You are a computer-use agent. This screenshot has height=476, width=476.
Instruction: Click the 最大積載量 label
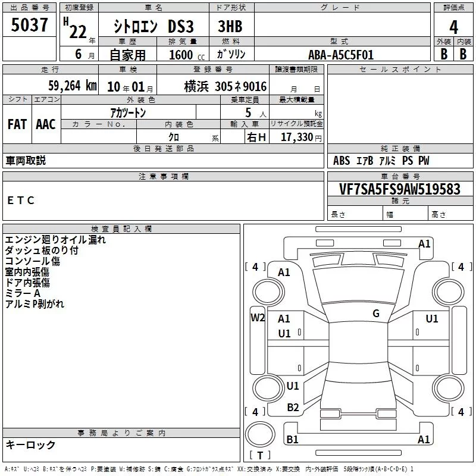tap(296, 99)
